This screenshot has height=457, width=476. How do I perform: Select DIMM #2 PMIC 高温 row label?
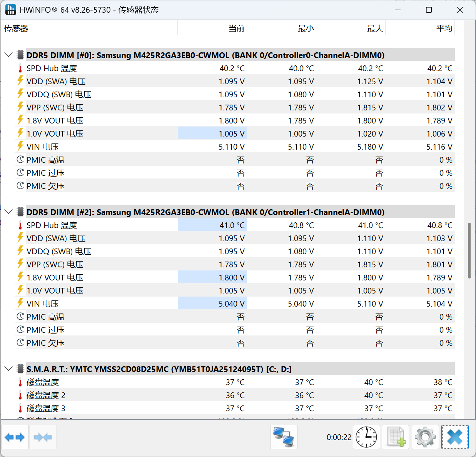[45, 317]
